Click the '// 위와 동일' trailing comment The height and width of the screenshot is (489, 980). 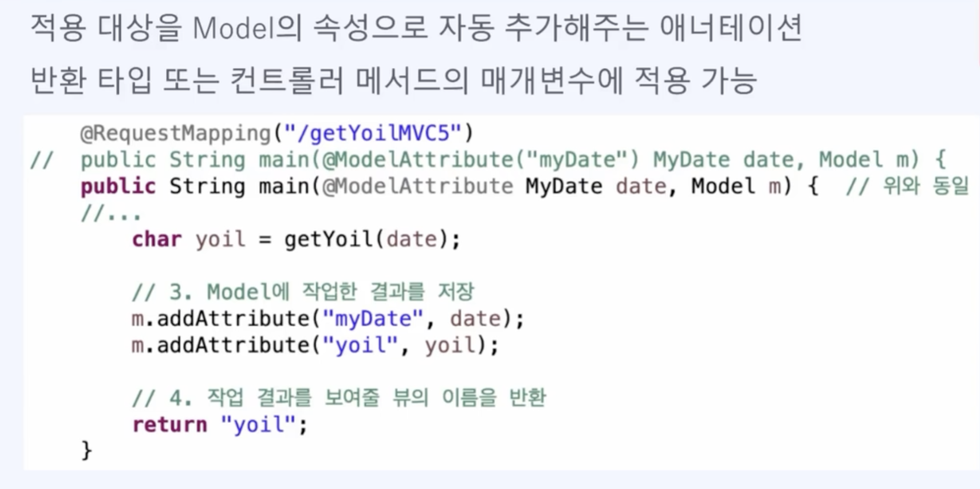click(x=907, y=187)
